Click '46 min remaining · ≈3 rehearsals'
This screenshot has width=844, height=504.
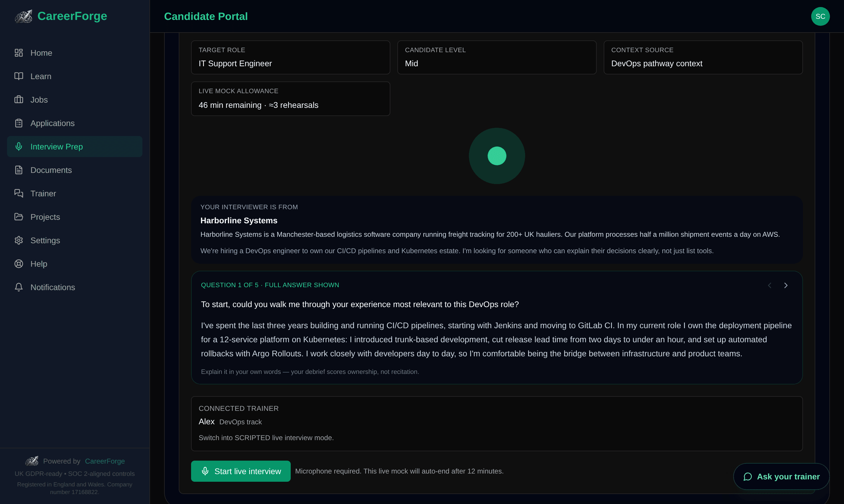[x=258, y=105]
